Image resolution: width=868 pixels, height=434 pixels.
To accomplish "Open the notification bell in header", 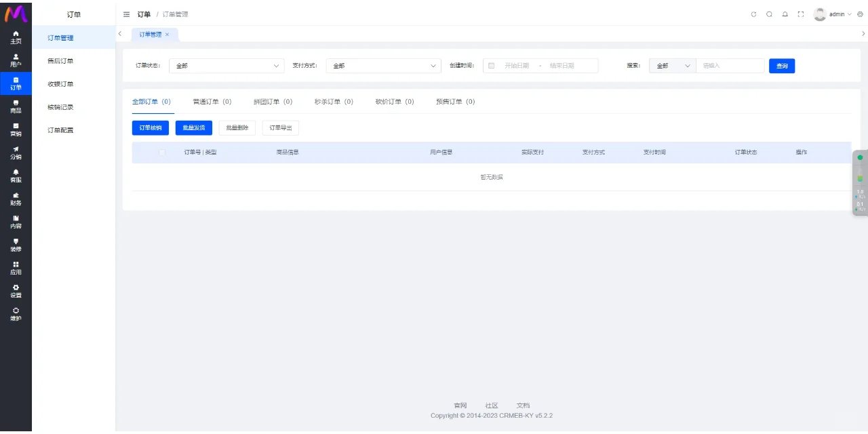I will [785, 14].
